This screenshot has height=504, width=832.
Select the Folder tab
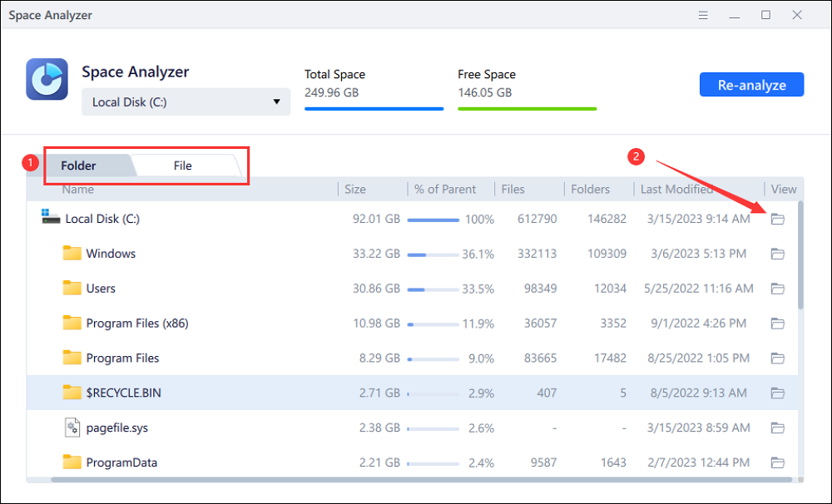click(79, 166)
